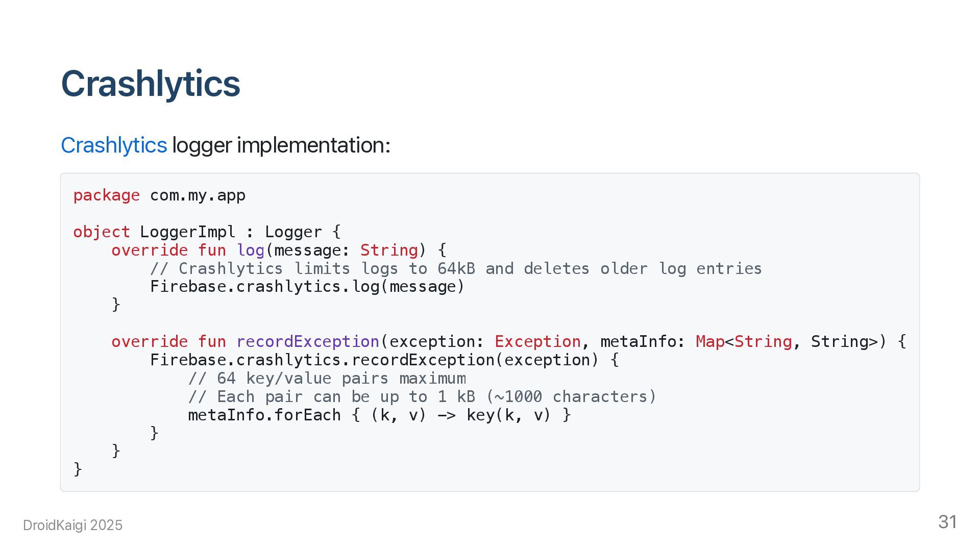980x551 pixels.
Task: Click 'logger implementation:' subtitle text
Action: pyautogui.click(x=281, y=145)
